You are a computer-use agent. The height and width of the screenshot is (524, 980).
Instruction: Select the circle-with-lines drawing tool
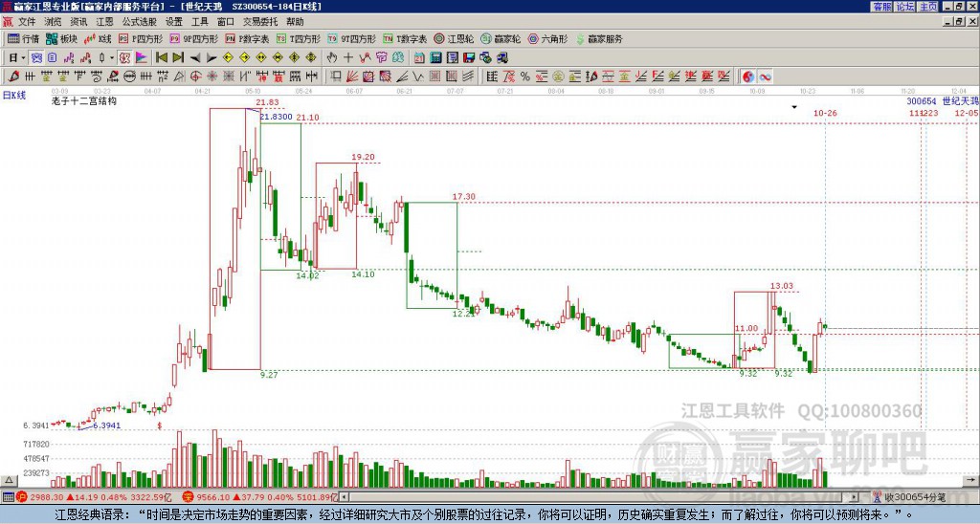129,76
